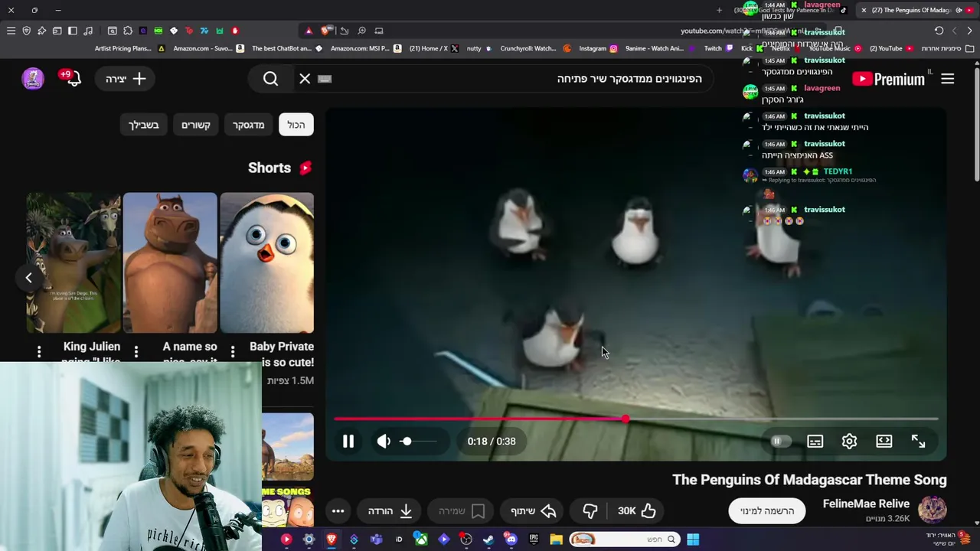Open Epic Games Launcher from the taskbar
This screenshot has height=551, width=980.
tap(534, 540)
